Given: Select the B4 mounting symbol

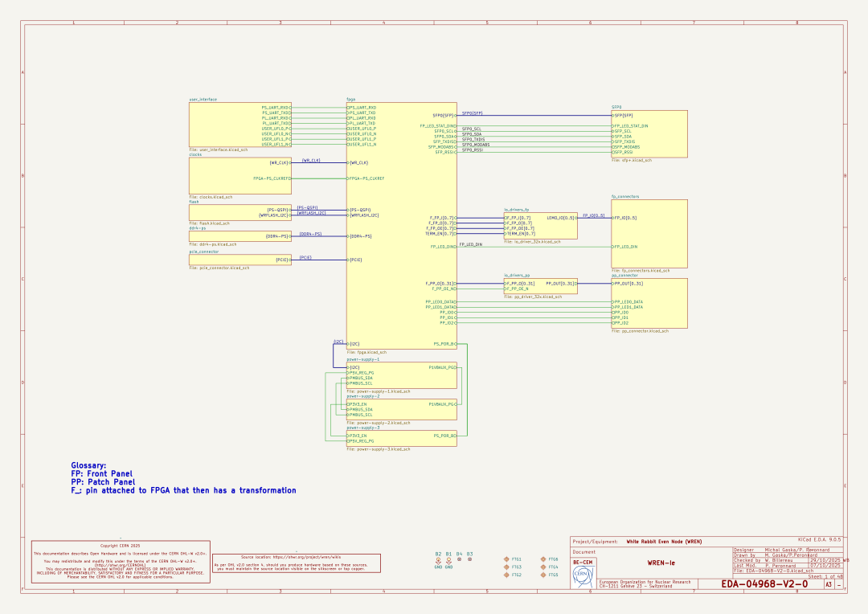Looking at the screenshot, I should click(459, 559).
